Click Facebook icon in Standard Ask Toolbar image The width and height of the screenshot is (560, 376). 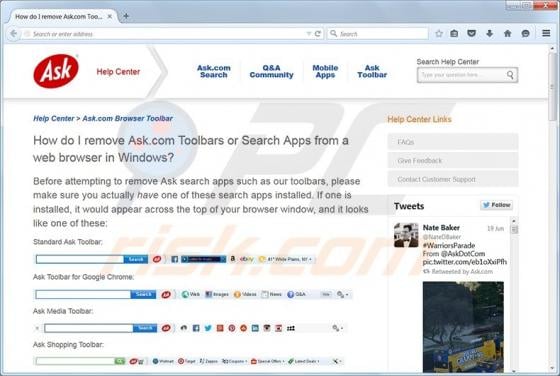click(x=174, y=259)
